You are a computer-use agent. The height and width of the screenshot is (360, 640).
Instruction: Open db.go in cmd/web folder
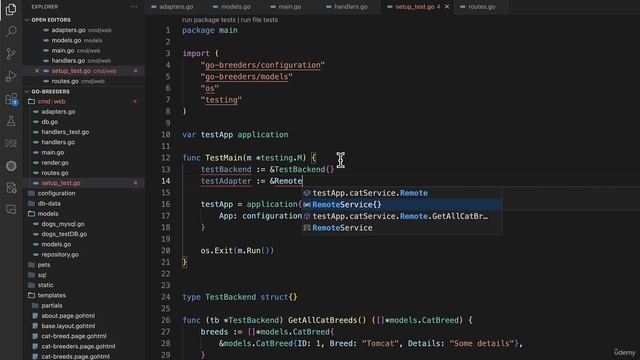[49, 122]
